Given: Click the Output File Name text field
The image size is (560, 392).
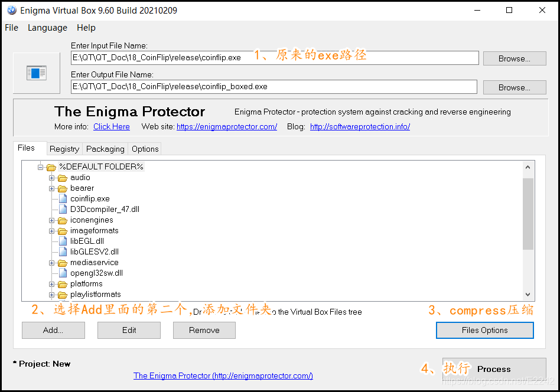Looking at the screenshot, I should pos(274,87).
